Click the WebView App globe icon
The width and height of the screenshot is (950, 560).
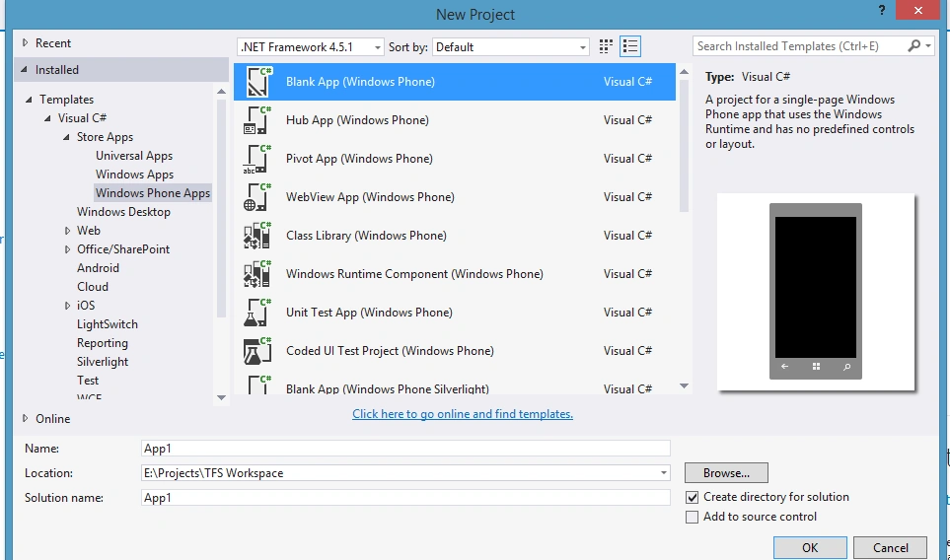click(x=257, y=197)
